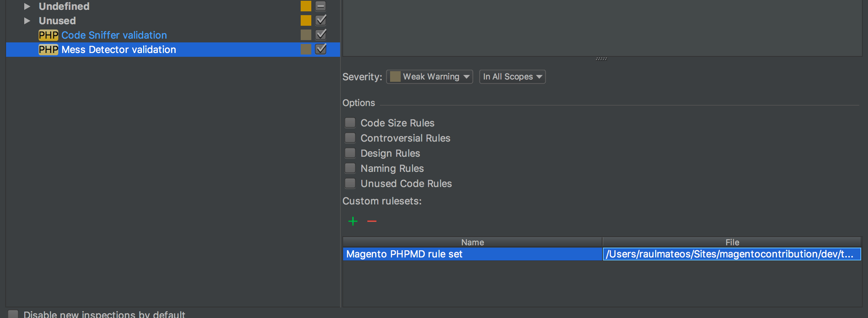Enable Unused Code Rules option
Screen dimensions: 868x318
350,183
